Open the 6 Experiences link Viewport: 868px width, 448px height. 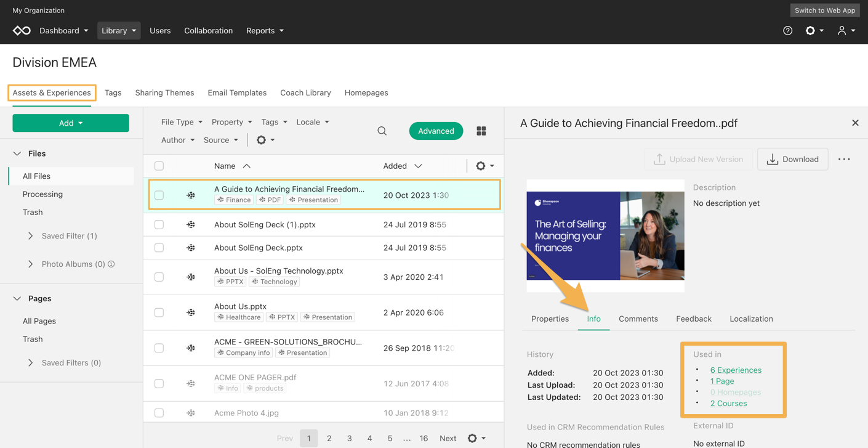pyautogui.click(x=736, y=370)
